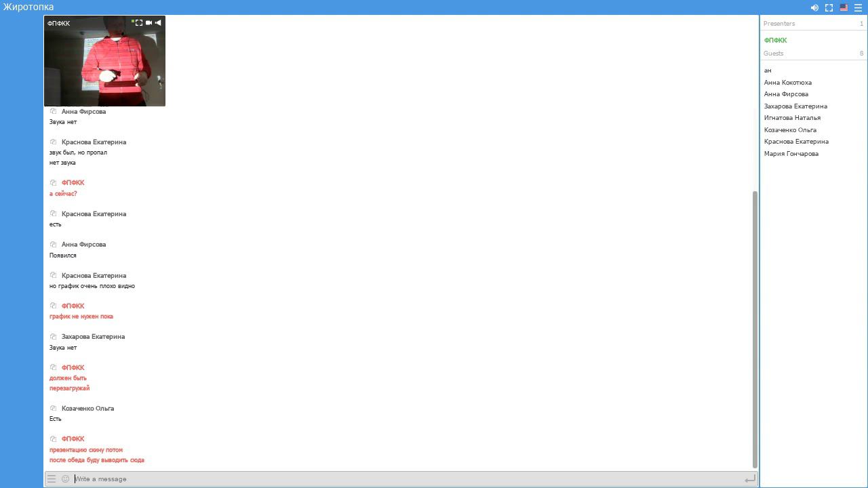The image size is (868, 488).
Task: Click the chat scrollbar thumb
Action: (755, 329)
